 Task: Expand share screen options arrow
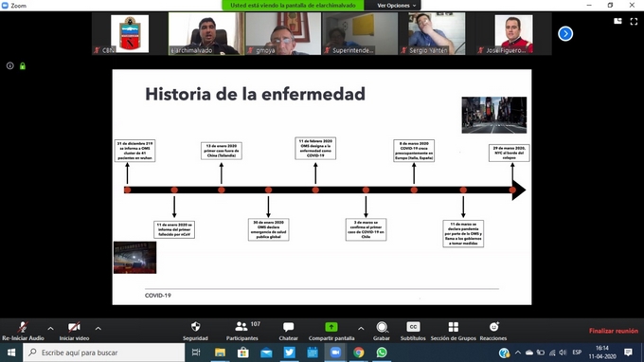tap(361, 328)
